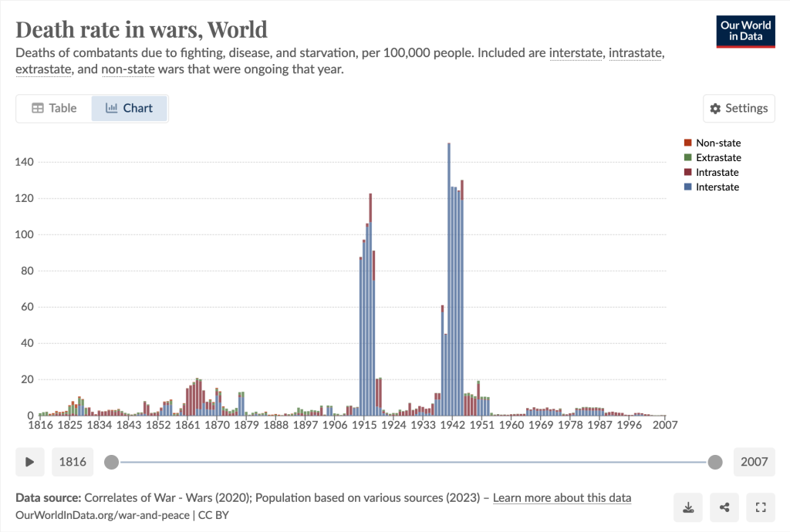The image size is (790, 532).
Task: Select the Chart tab
Action: coord(130,108)
